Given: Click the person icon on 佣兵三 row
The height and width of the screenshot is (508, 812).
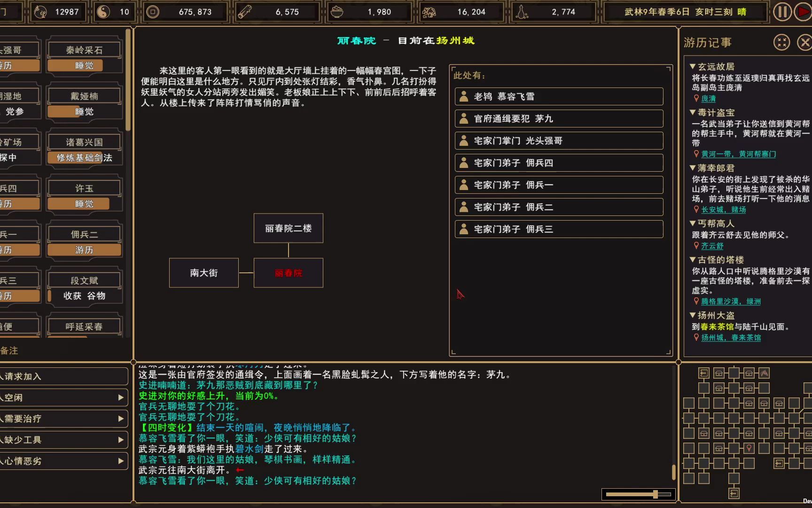Looking at the screenshot, I should coord(464,229).
